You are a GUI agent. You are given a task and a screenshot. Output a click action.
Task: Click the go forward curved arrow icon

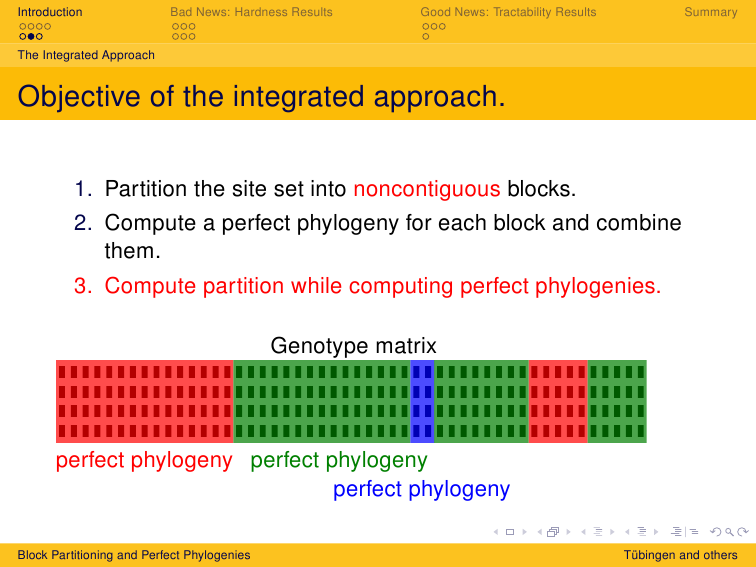click(743, 532)
